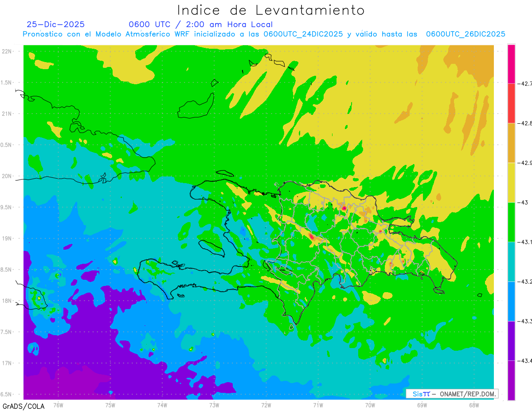Pick the orange legend swatch below -42.8
532x411 pixels.
click(511, 143)
